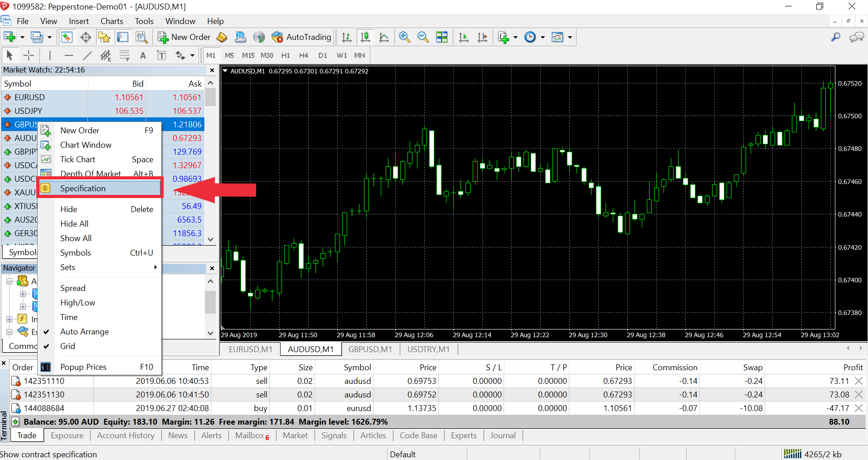This screenshot has height=460, width=868.
Task: Click the New Chart toolbar icon
Action: pyautogui.click(x=10, y=37)
